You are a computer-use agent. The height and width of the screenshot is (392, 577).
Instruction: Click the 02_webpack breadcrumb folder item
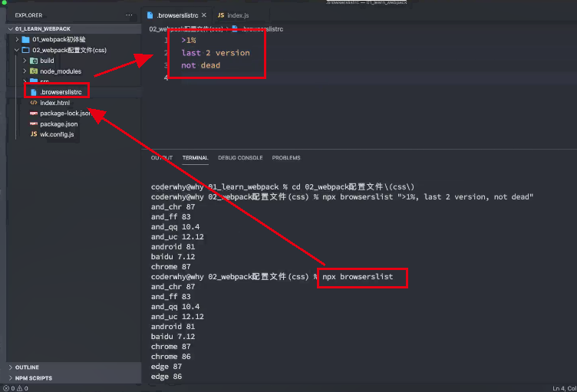coord(186,28)
